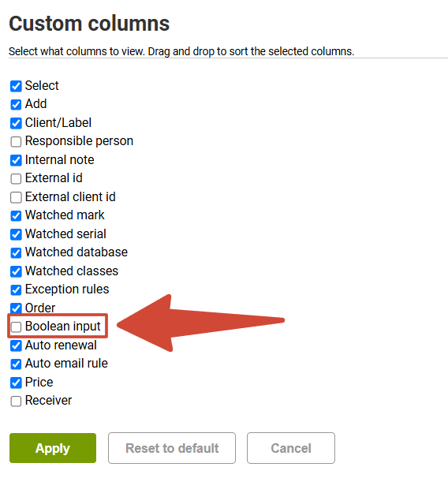Click Reset to default button

tap(172, 448)
